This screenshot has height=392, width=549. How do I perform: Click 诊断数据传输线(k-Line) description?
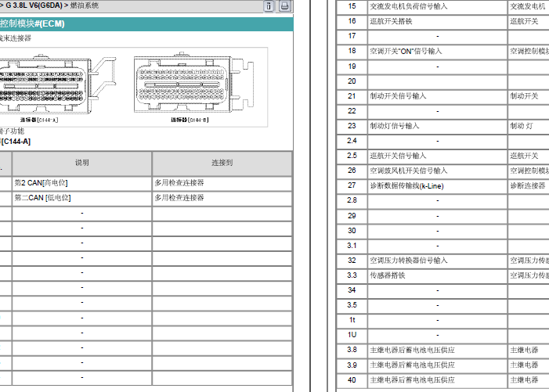pos(406,186)
